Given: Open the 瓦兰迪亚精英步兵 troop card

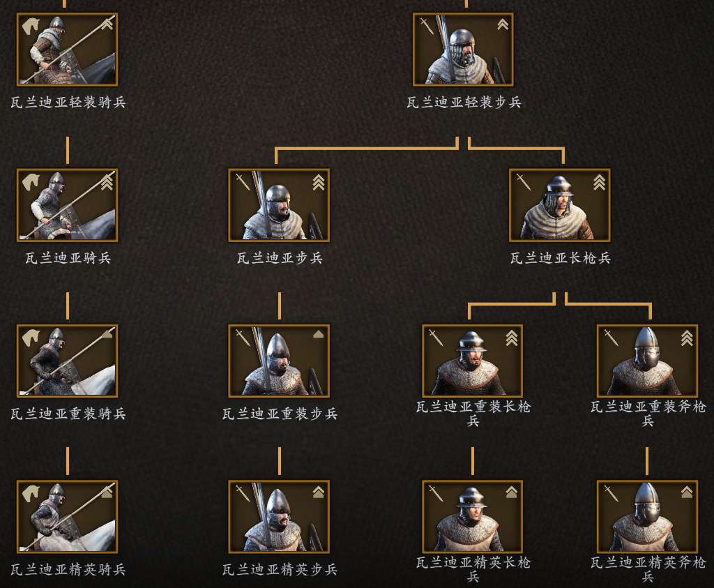Looking at the screenshot, I should tap(279, 516).
